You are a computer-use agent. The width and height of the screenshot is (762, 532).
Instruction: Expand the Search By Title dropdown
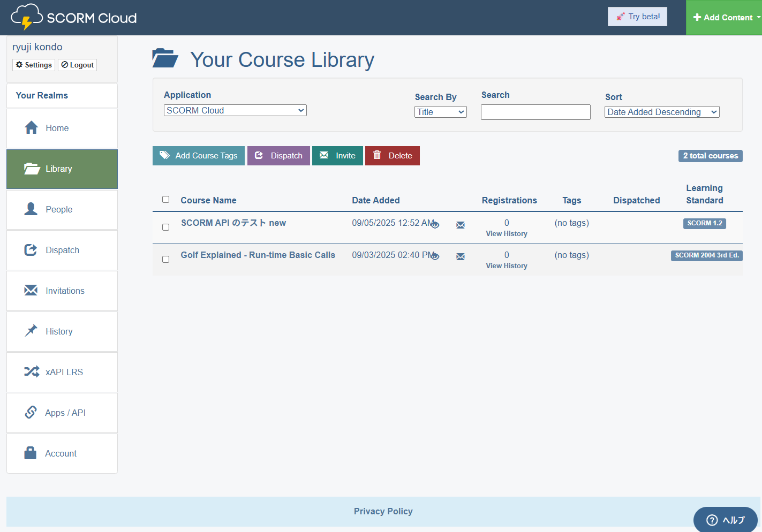point(440,112)
